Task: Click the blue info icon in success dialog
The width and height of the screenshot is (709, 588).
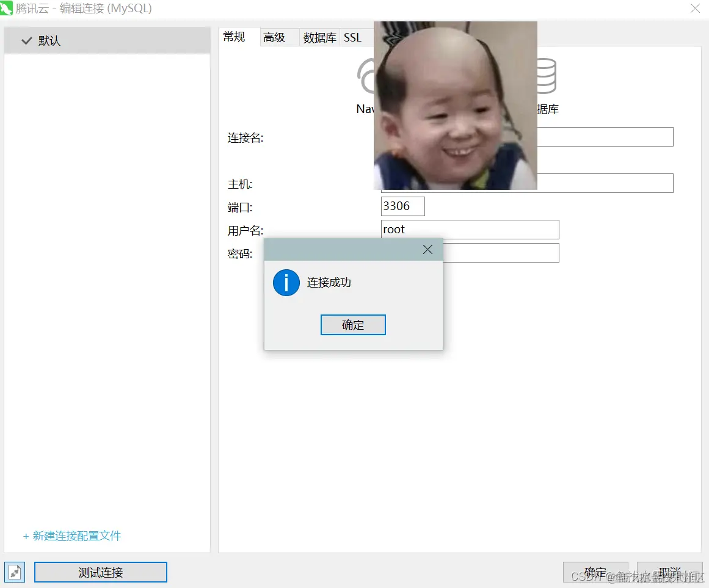Action: [285, 282]
